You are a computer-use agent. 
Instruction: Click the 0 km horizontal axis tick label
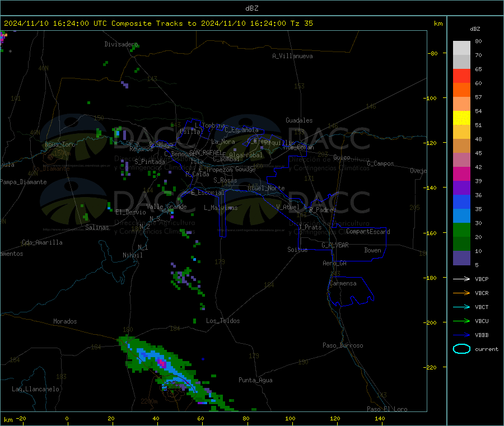coord(67,418)
